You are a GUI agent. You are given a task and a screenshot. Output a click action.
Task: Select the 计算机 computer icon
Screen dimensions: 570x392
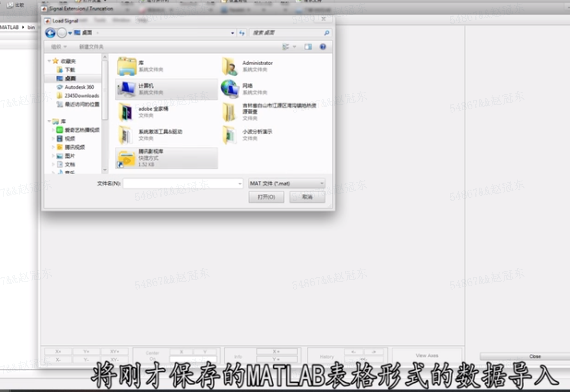[x=127, y=89]
